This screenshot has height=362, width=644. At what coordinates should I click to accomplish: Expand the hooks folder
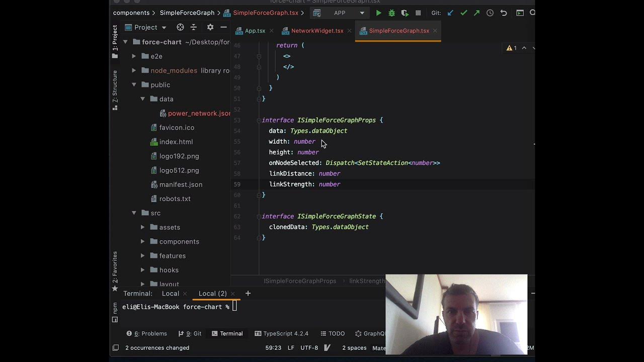click(143, 270)
